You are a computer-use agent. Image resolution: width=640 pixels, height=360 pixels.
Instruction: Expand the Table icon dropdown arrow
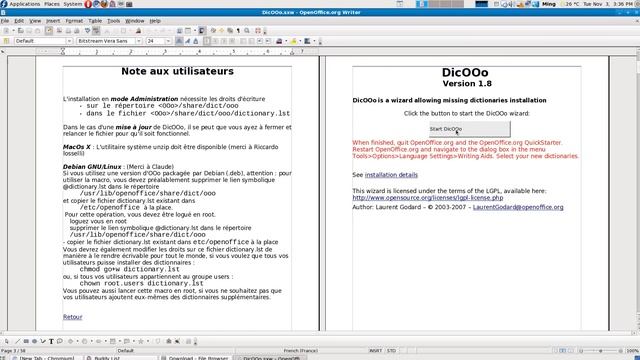(x=195, y=31)
